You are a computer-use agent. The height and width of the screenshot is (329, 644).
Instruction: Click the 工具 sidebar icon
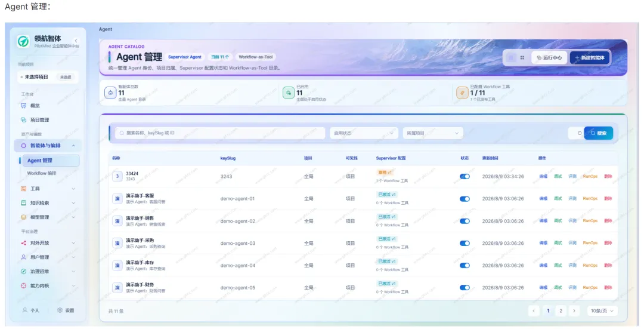point(23,189)
